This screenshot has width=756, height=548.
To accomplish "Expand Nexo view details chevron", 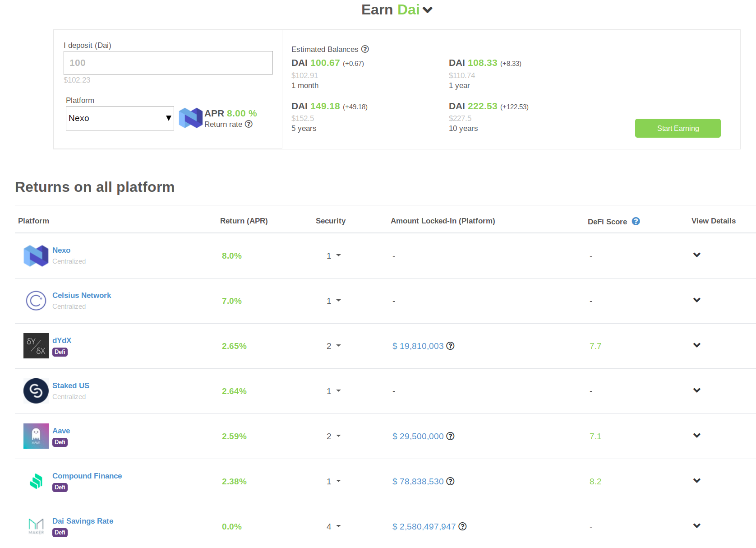I will pyautogui.click(x=697, y=255).
